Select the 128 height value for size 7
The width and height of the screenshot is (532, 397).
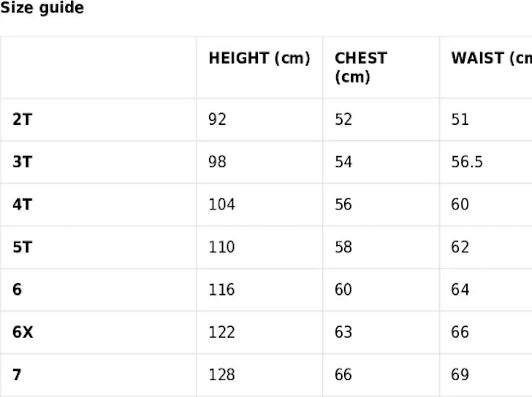pos(222,375)
